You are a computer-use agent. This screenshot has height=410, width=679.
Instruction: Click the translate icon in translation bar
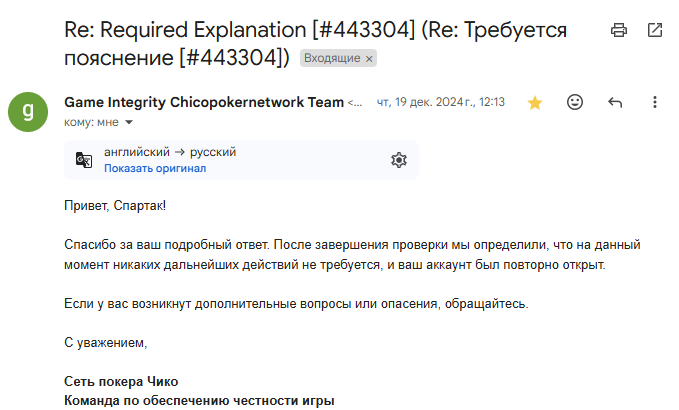(84, 160)
